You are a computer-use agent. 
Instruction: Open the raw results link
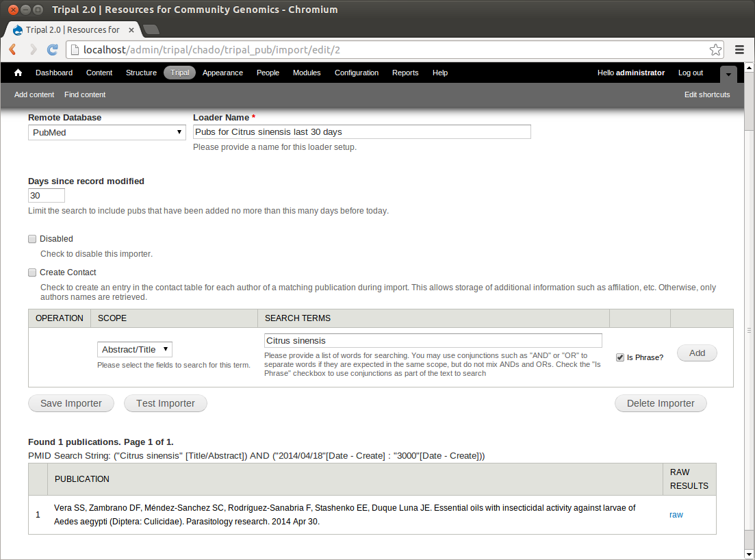(x=676, y=515)
